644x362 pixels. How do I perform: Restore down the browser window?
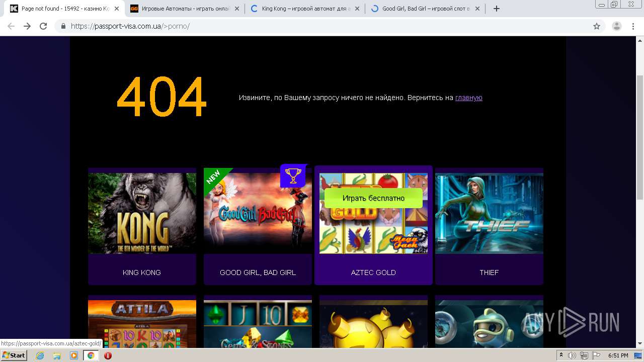pos(614,5)
